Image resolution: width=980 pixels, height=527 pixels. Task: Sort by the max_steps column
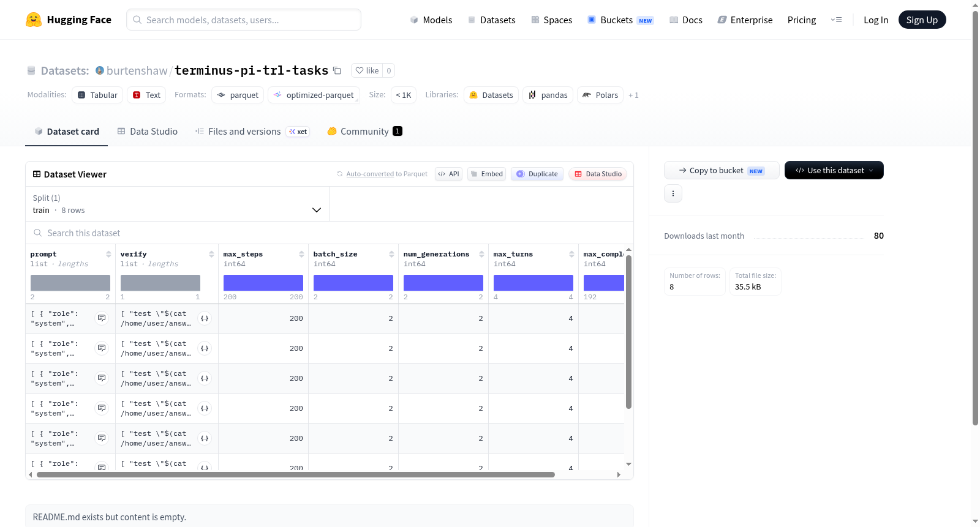click(x=301, y=254)
